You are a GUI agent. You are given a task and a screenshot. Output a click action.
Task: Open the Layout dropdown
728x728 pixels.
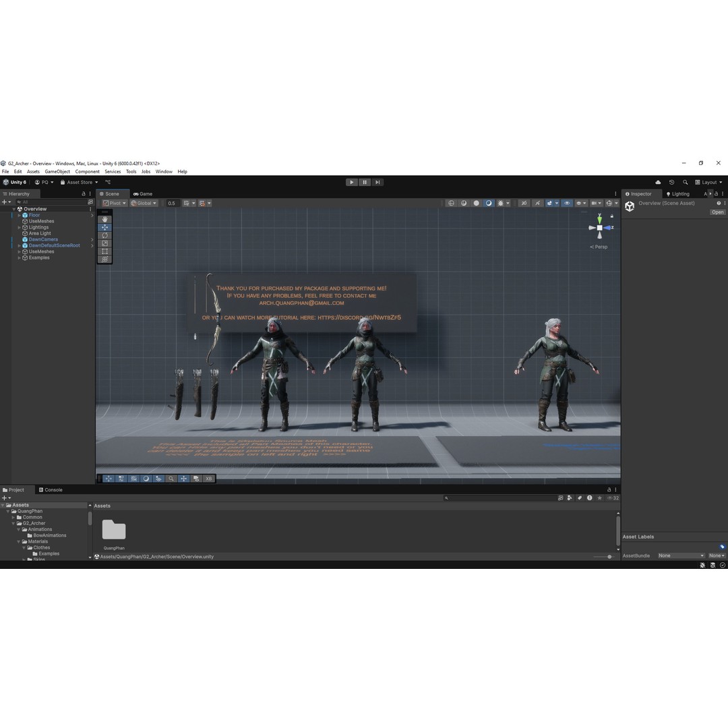708,183
